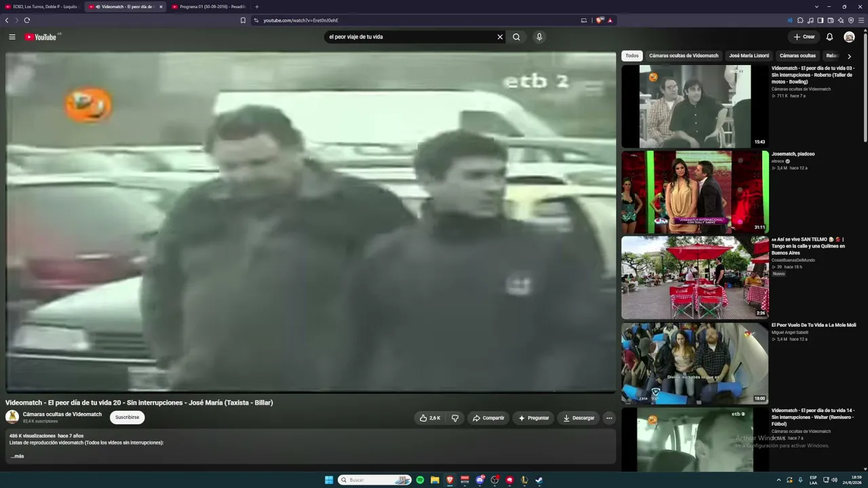The width and height of the screenshot is (868, 488).
Task: Open more actions three-dot menu
Action: point(609,418)
